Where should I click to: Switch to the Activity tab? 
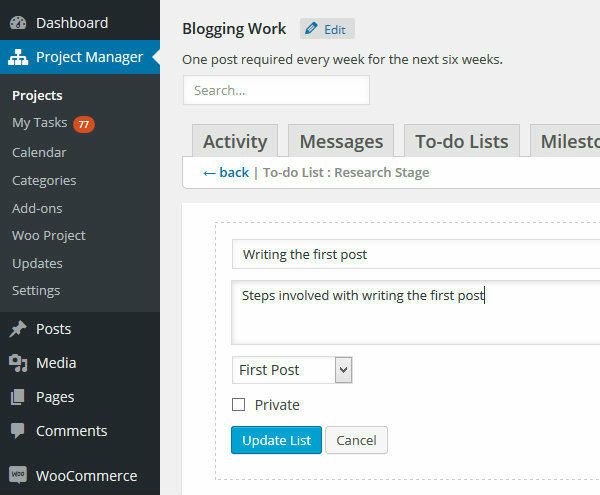pyautogui.click(x=235, y=141)
